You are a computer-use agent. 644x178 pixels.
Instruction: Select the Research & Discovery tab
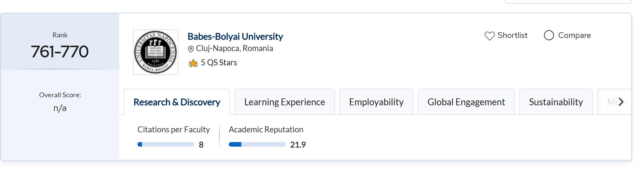pyautogui.click(x=177, y=102)
